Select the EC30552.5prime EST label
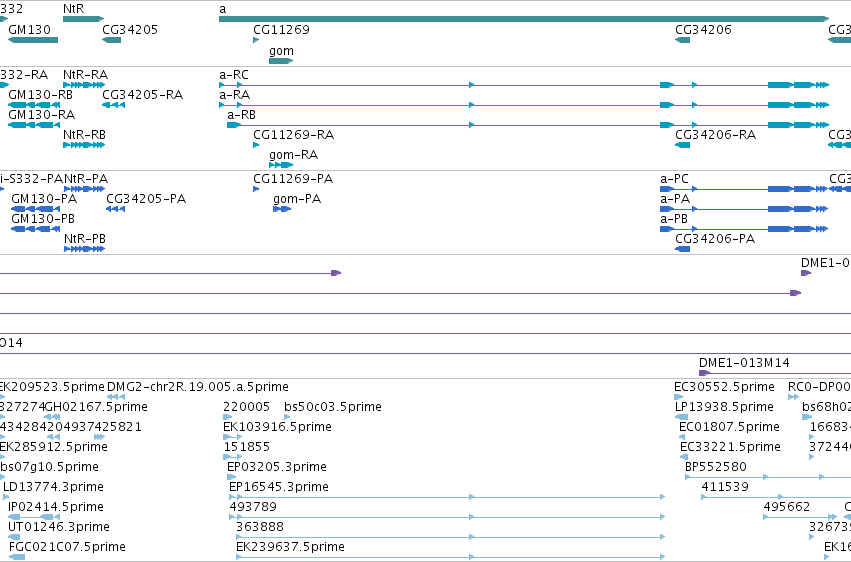 click(724, 387)
